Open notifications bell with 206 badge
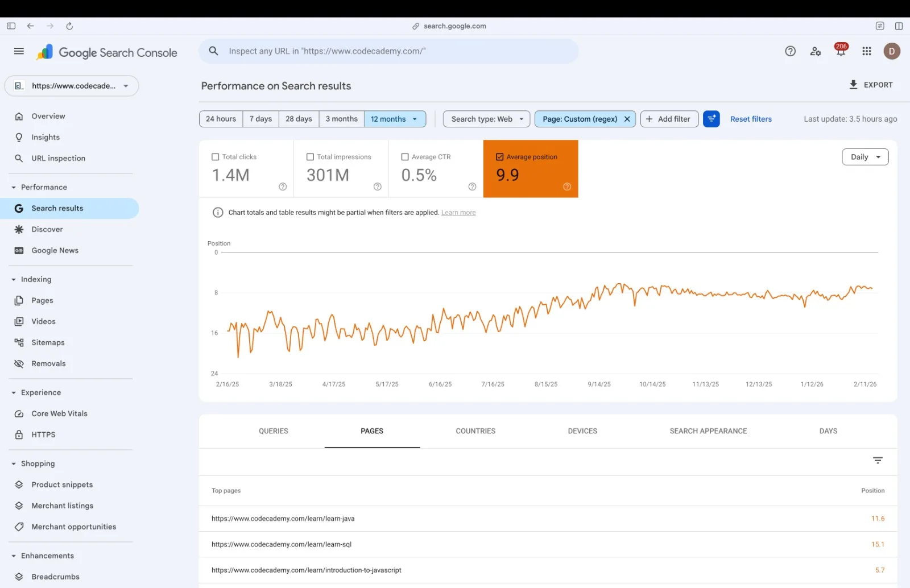The width and height of the screenshot is (910, 588). [841, 50]
